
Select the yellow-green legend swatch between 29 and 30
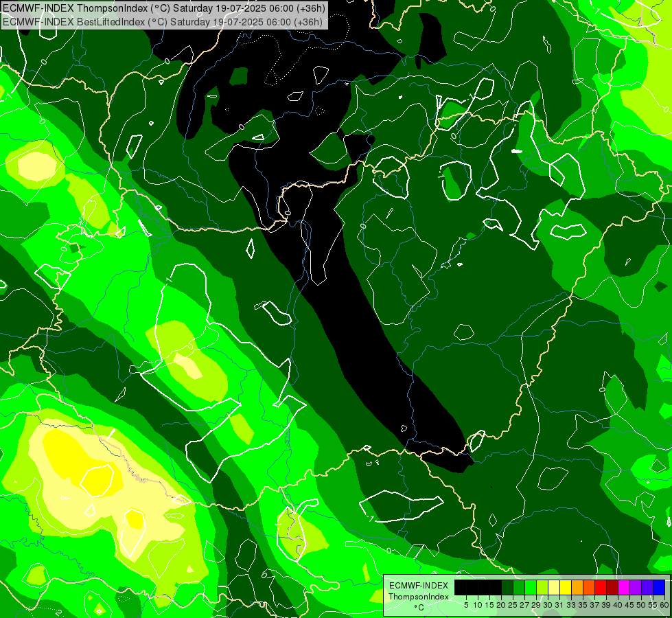pos(542,587)
